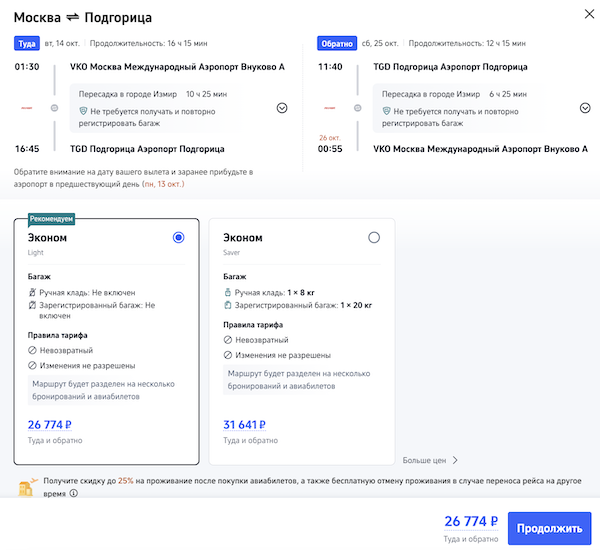Image resolution: width=600 pixels, height=550 pixels.
Task: Click the Light non-refundable Невозвратный icon
Action: (32, 353)
